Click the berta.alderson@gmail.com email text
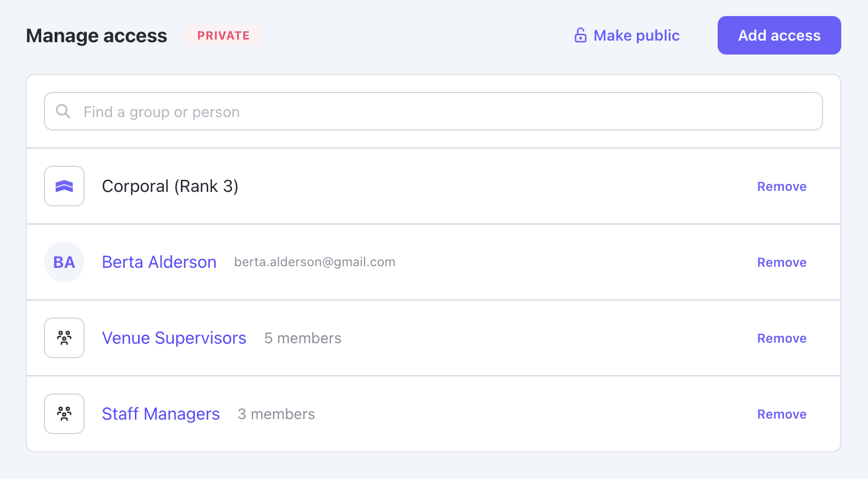868x479 pixels. pos(315,262)
